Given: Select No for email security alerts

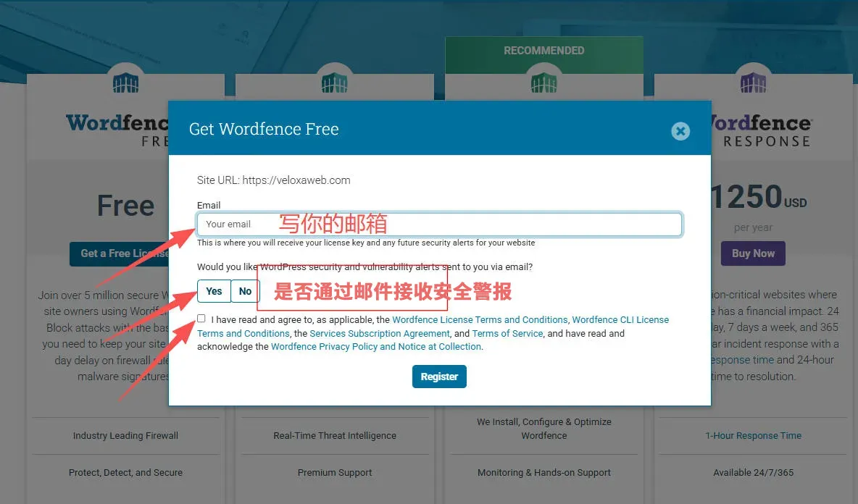Looking at the screenshot, I should pyautogui.click(x=245, y=291).
